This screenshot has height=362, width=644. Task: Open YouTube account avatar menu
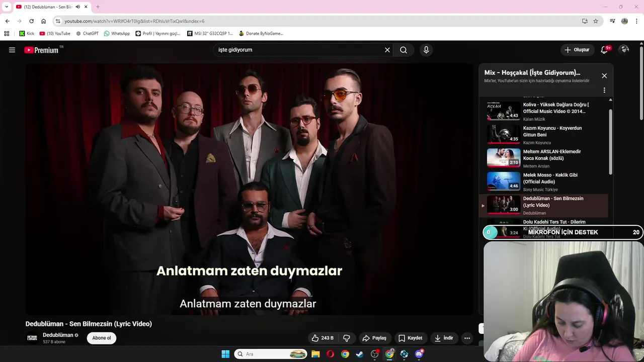(624, 50)
